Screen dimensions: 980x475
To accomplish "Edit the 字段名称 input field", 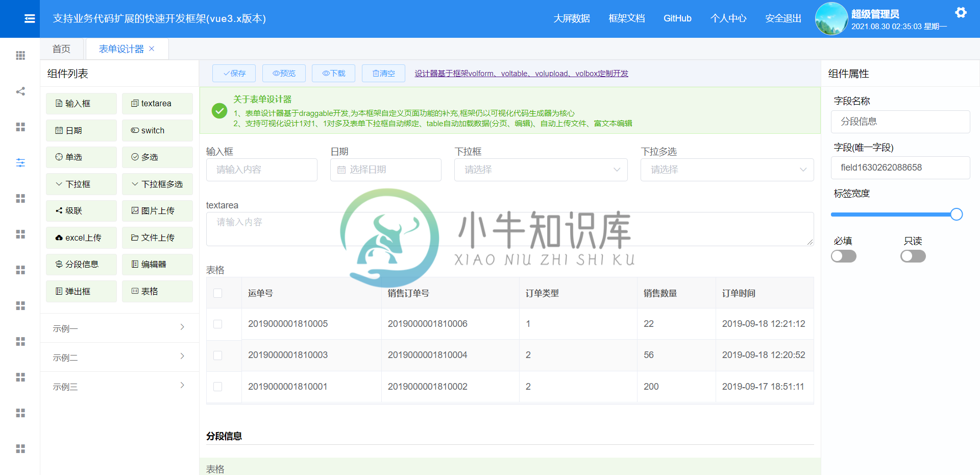I will point(900,122).
